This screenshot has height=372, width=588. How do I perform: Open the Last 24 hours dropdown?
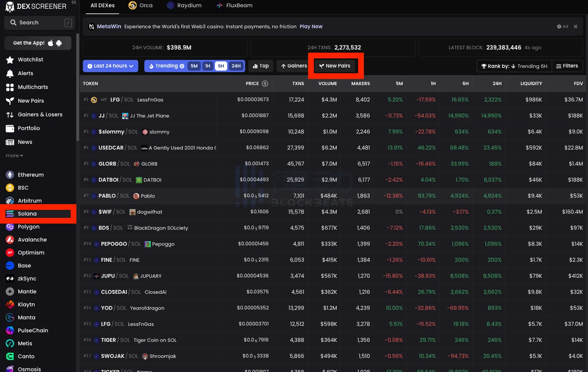coord(110,66)
